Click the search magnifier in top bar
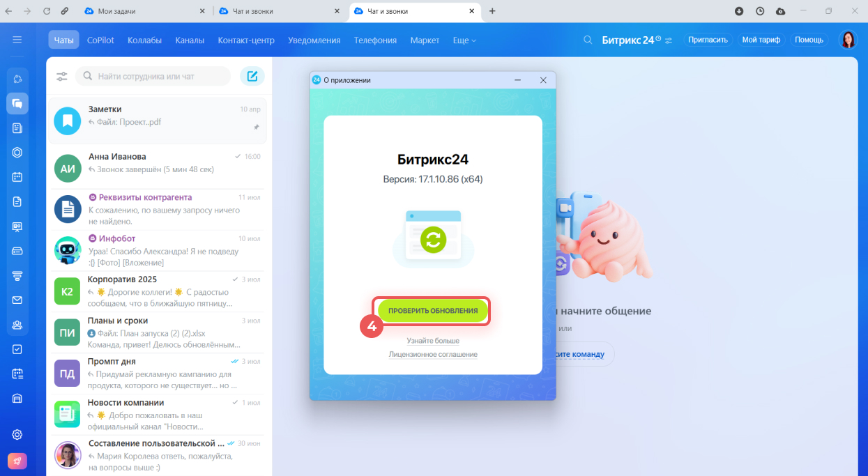Viewport: 868px width, 476px height. pos(588,40)
